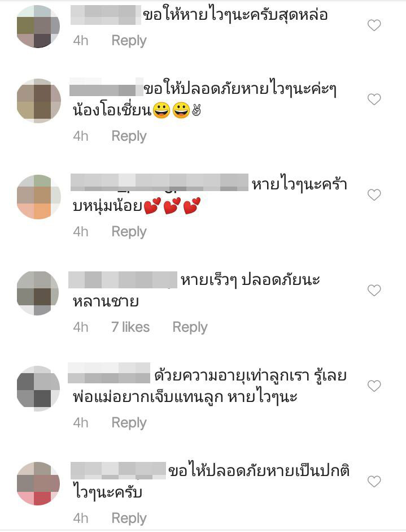
Task: Like the comment mentioning หลานชาย
Action: (x=374, y=290)
